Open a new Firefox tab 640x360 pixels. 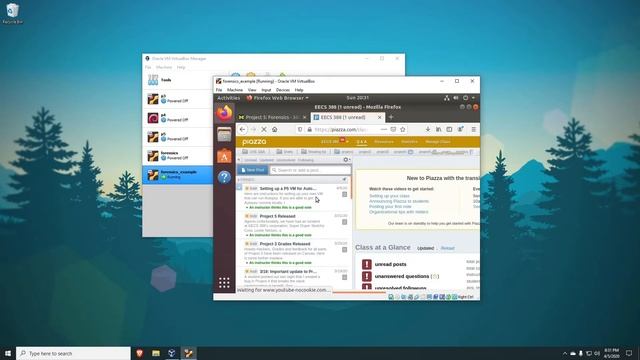(391, 117)
